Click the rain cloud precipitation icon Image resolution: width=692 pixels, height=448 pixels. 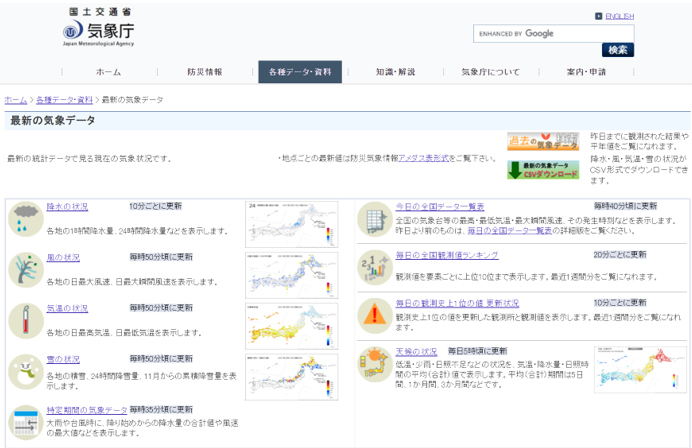pos(23,219)
